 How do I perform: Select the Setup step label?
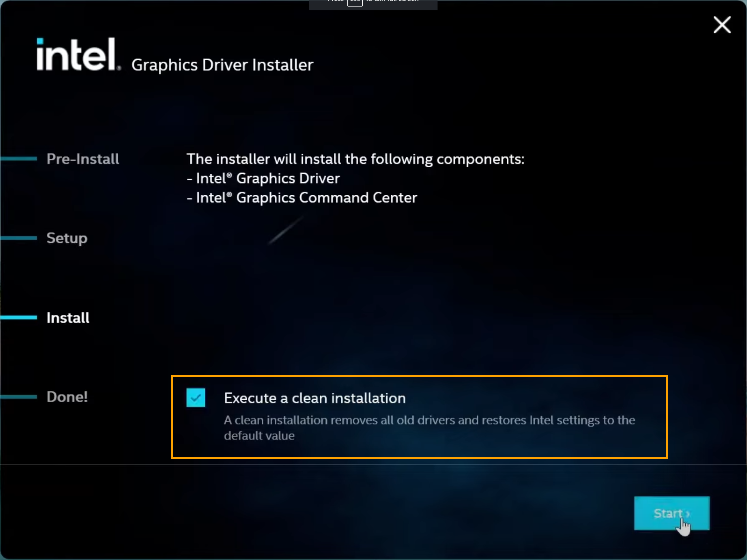[x=67, y=238]
